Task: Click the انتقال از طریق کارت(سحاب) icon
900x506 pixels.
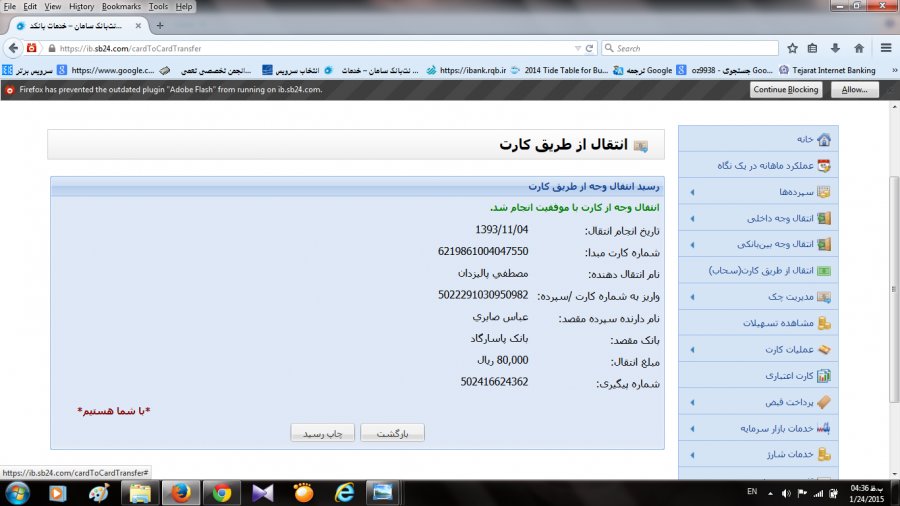Action: click(x=824, y=270)
